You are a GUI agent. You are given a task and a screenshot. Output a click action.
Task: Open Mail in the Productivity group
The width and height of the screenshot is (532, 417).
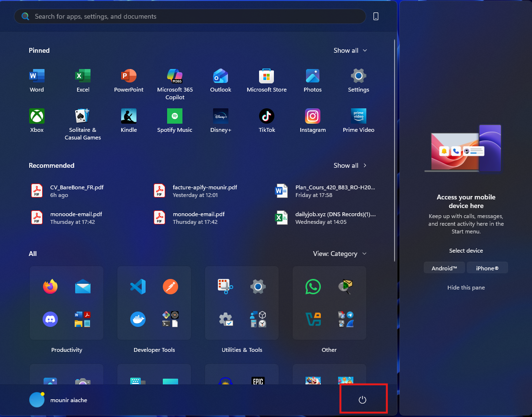[x=83, y=287]
